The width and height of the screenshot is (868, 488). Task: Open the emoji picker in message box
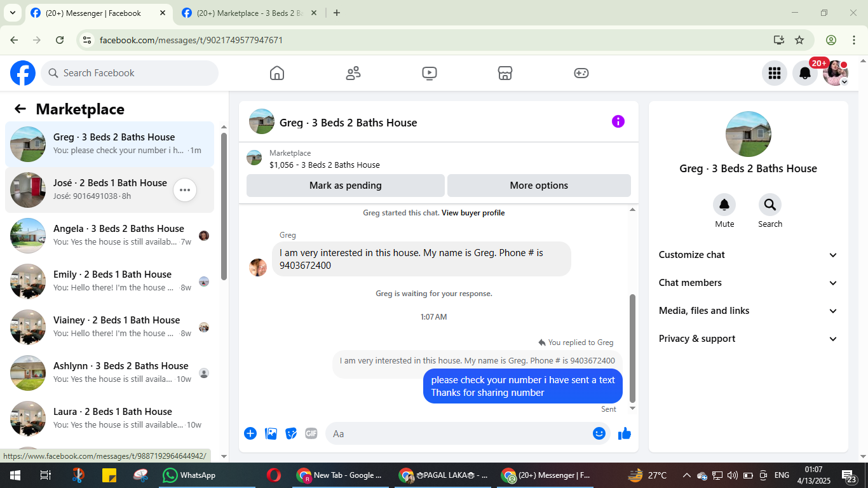(x=599, y=433)
